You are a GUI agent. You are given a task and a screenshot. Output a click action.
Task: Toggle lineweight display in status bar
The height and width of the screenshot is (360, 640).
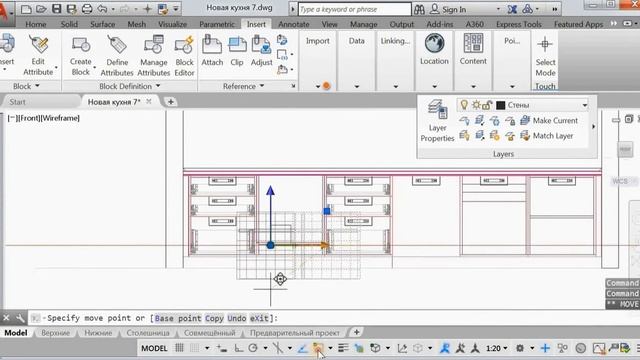[343, 348]
